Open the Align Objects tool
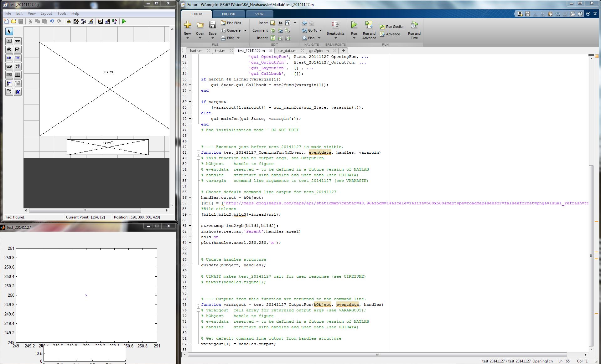 click(69, 21)
